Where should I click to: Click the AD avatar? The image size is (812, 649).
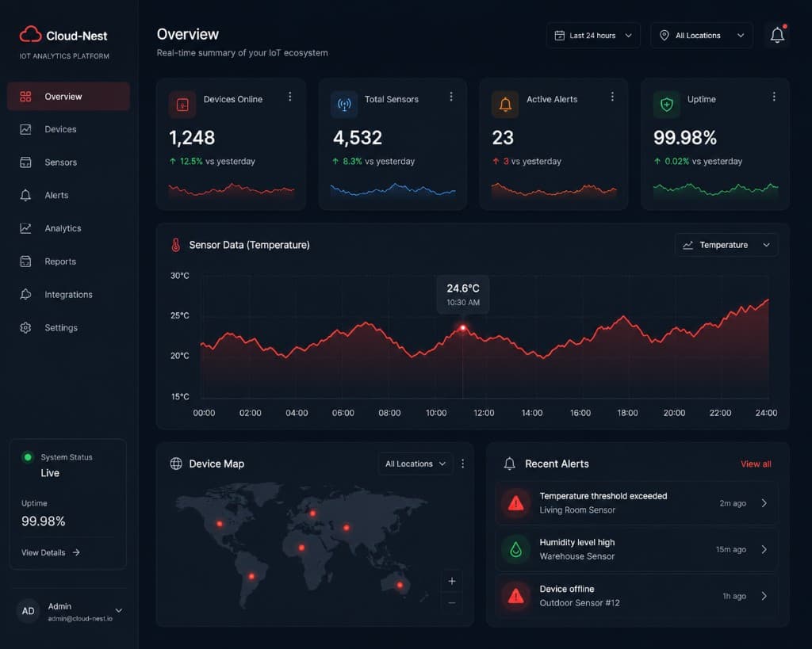tap(28, 611)
